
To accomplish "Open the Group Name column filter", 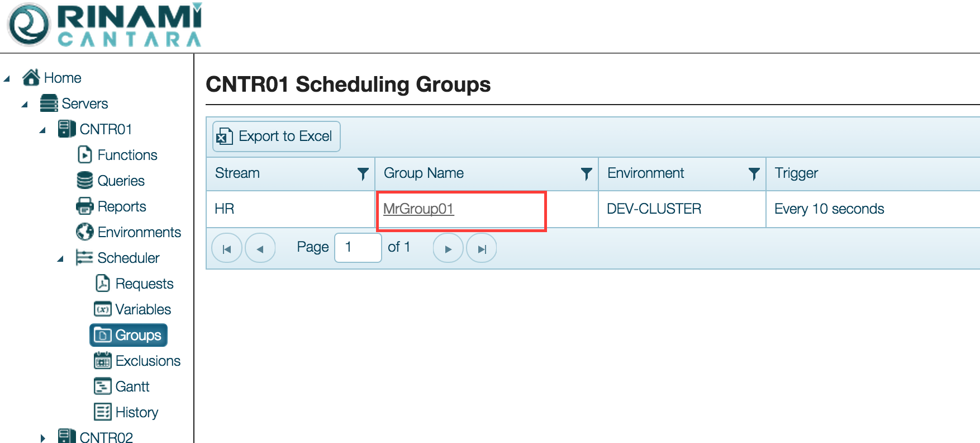I will [586, 174].
